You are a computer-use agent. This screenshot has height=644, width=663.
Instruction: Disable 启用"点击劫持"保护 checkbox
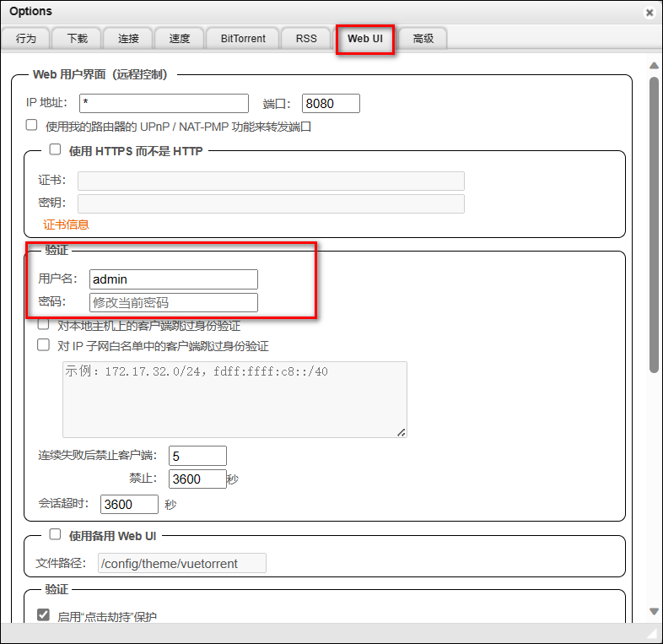tap(44, 615)
